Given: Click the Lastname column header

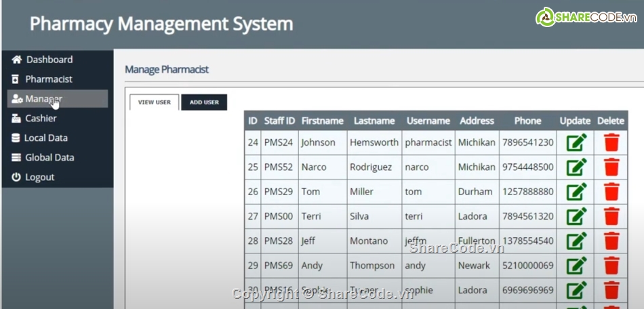Looking at the screenshot, I should click(374, 121).
